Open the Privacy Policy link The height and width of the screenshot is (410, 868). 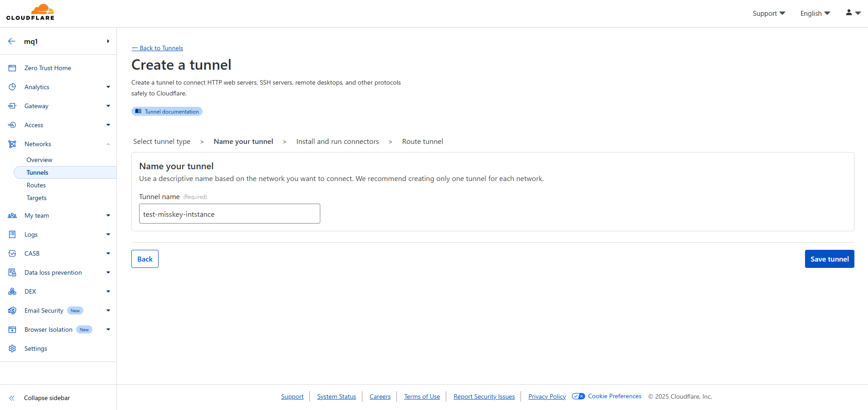[x=547, y=396]
